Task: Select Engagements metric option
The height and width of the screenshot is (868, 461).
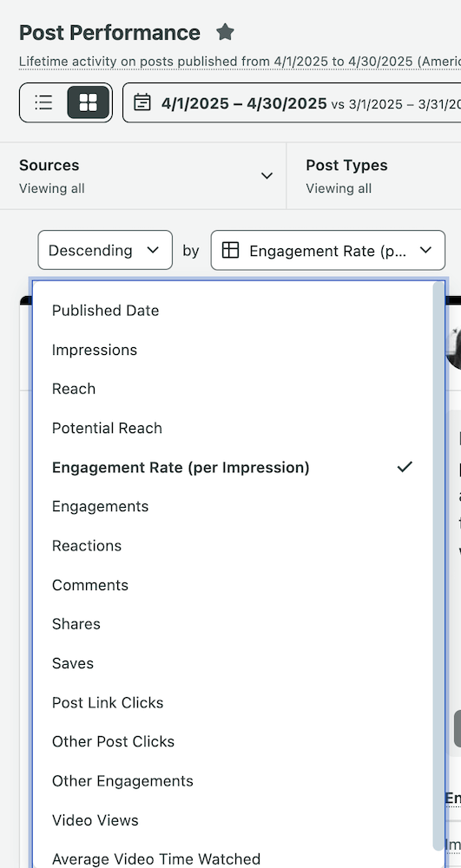Action: click(x=233, y=507)
